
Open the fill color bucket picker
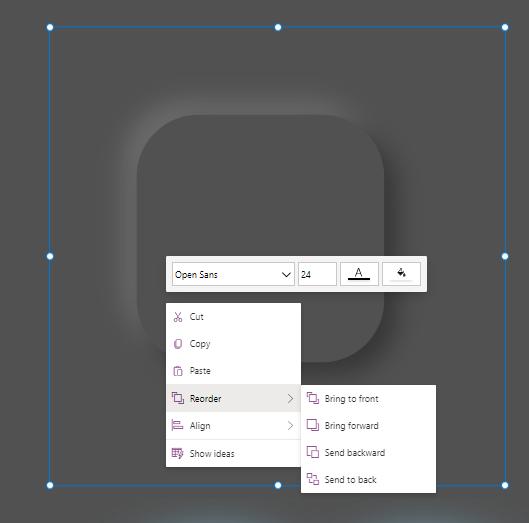[401, 274]
